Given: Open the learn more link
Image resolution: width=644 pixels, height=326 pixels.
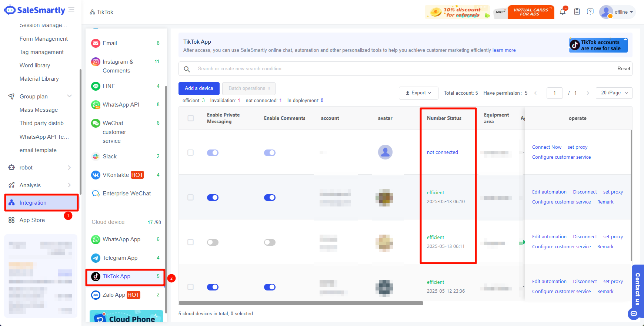Looking at the screenshot, I should coord(504,50).
